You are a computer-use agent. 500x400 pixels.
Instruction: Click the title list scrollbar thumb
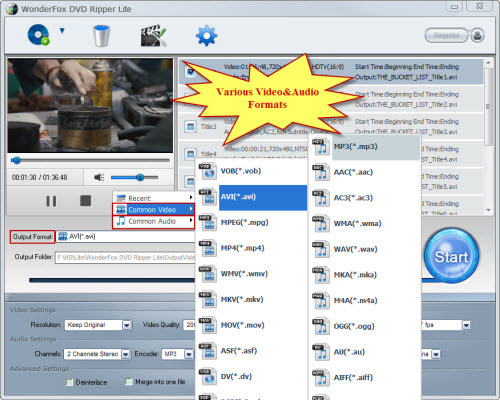[x=488, y=107]
